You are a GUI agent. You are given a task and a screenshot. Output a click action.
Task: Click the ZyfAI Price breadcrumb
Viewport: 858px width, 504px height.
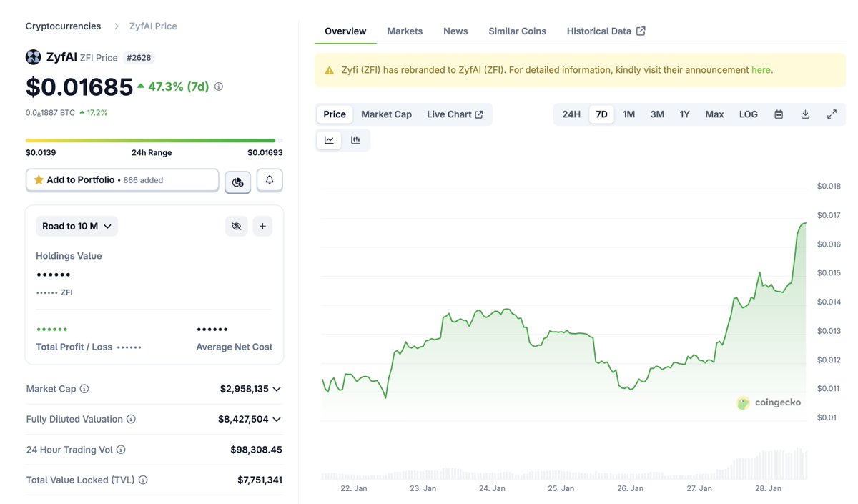coord(153,26)
